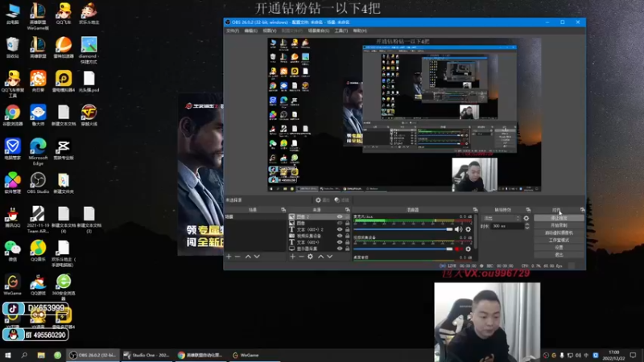Enable 工作室模式 studio mode

pos(559,240)
